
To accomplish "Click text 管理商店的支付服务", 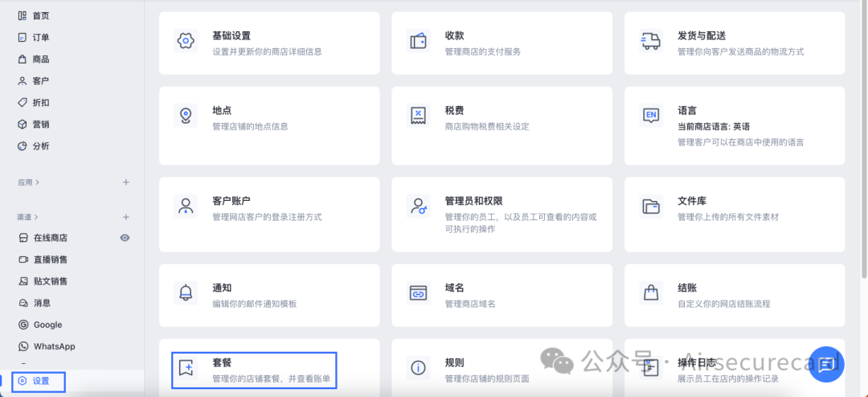I will point(483,51).
